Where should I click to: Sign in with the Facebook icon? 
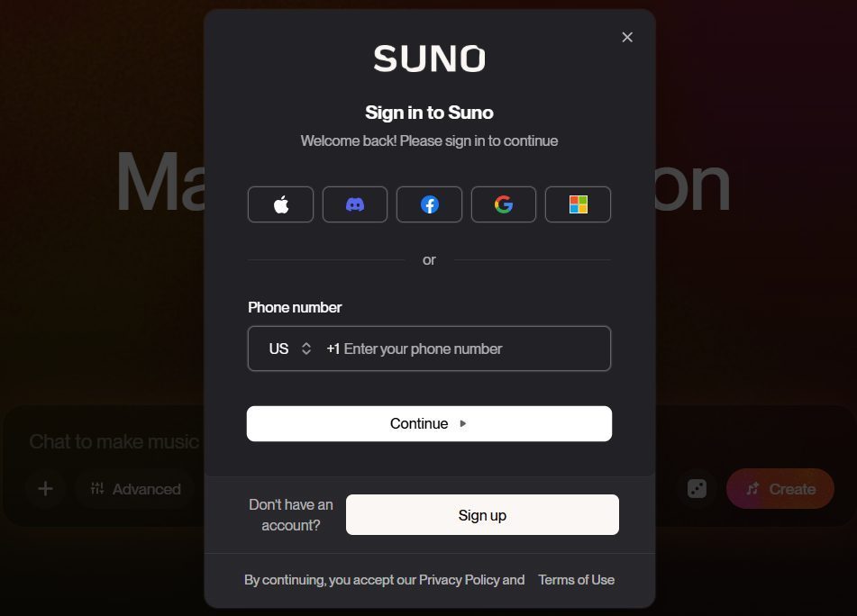(x=429, y=204)
